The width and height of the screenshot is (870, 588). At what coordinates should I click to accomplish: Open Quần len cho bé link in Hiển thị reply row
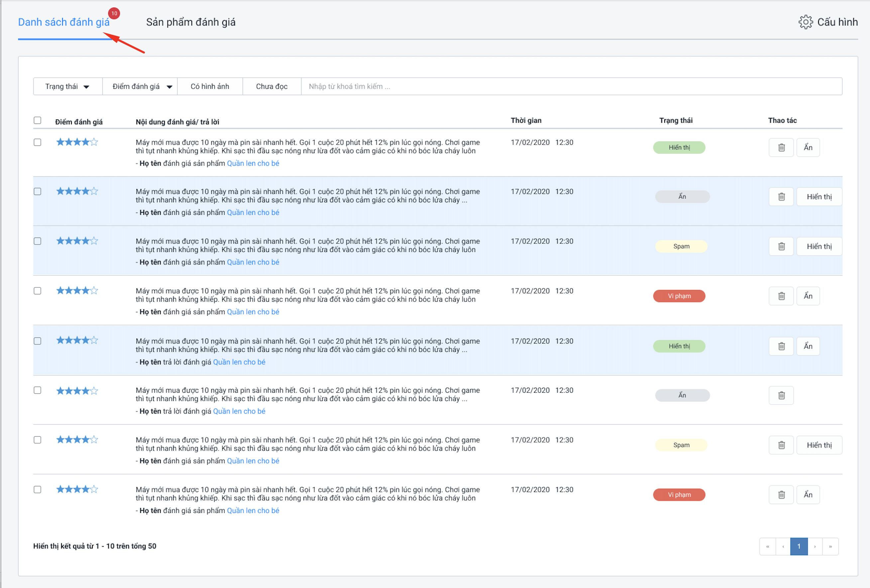pyautogui.click(x=239, y=362)
